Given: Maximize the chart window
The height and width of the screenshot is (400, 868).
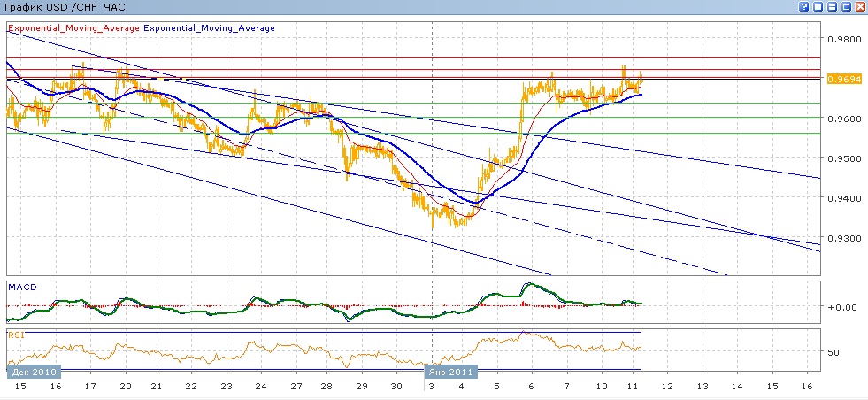Looking at the screenshot, I should pos(847,7).
